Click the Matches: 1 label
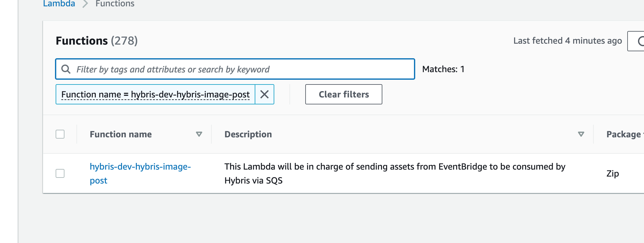 (443, 69)
